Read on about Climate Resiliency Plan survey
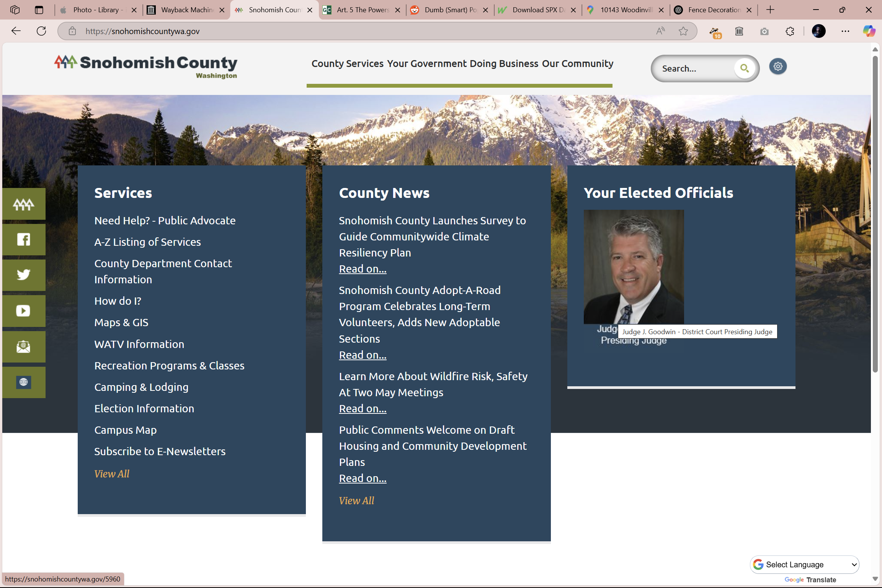The height and width of the screenshot is (588, 882). tap(363, 269)
